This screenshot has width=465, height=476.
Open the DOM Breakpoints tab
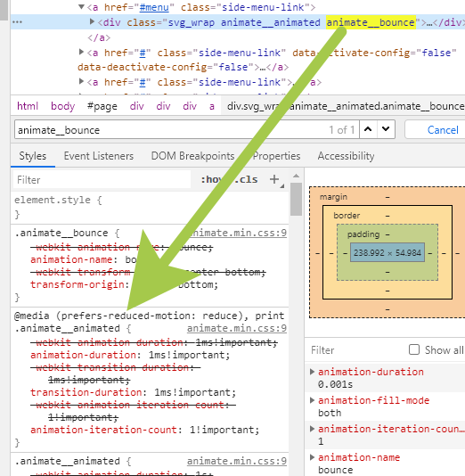point(192,156)
